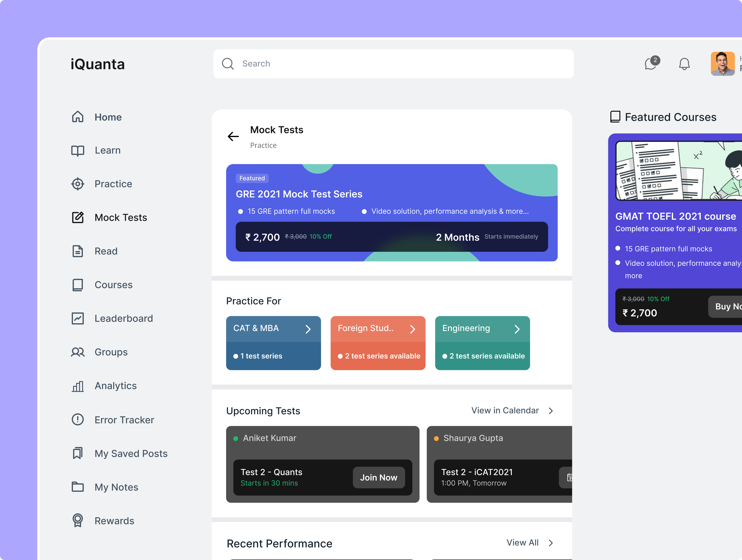This screenshot has width=742, height=560.
Task: Open Leaderboard chart icon in sidebar
Action: click(78, 318)
